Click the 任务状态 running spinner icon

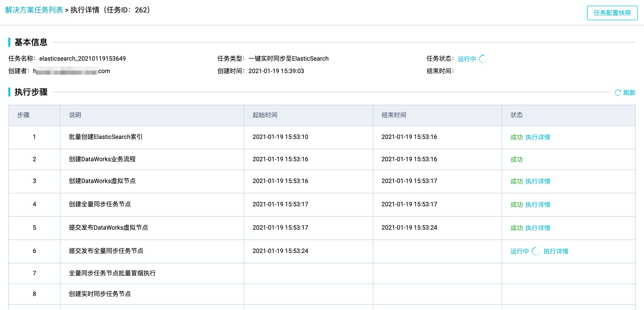pos(483,59)
